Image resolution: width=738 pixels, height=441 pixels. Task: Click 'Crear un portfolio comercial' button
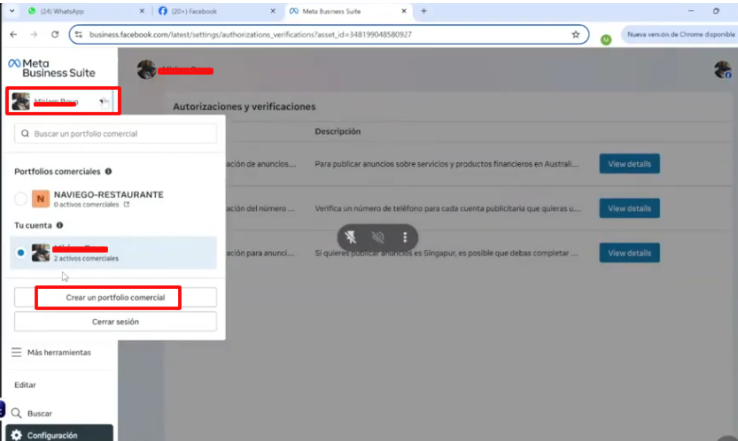click(115, 297)
